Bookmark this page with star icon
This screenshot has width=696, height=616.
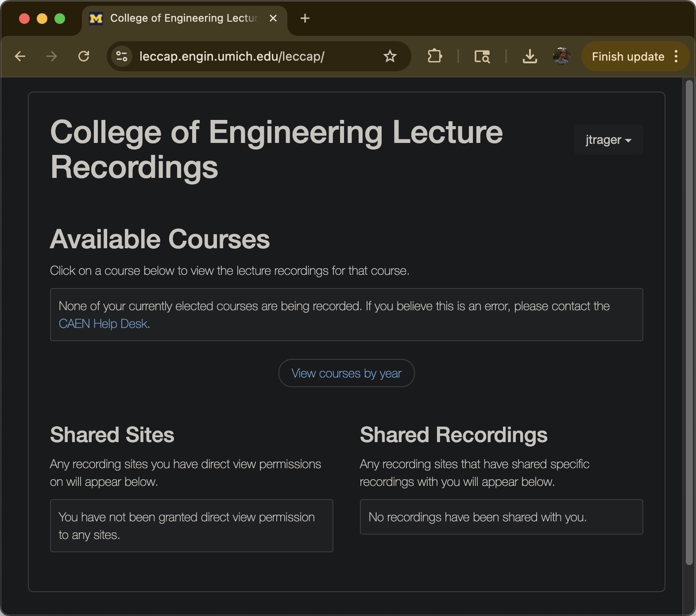(x=390, y=56)
